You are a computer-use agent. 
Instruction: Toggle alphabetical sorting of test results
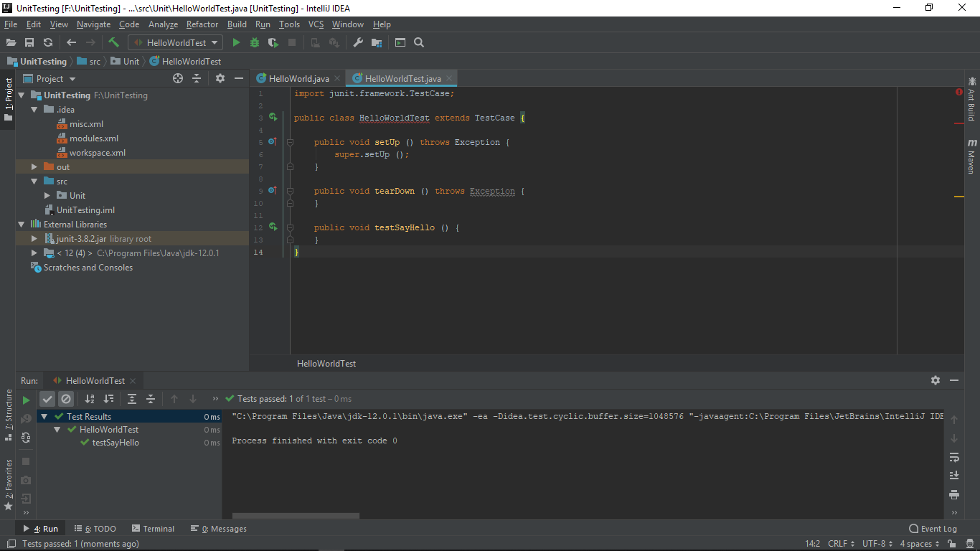90,399
